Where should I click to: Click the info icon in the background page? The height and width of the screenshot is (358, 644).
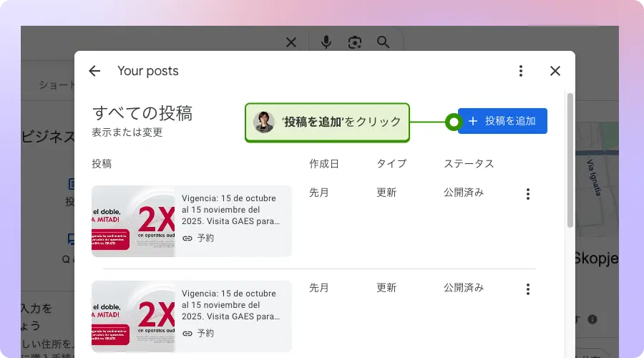(x=592, y=319)
